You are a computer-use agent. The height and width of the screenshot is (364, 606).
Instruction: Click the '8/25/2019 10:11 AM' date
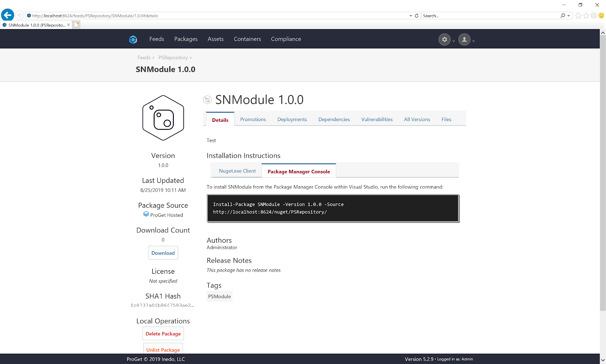(163, 190)
